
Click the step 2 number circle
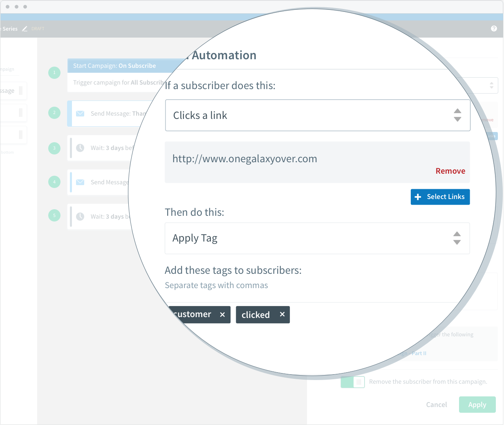54,113
